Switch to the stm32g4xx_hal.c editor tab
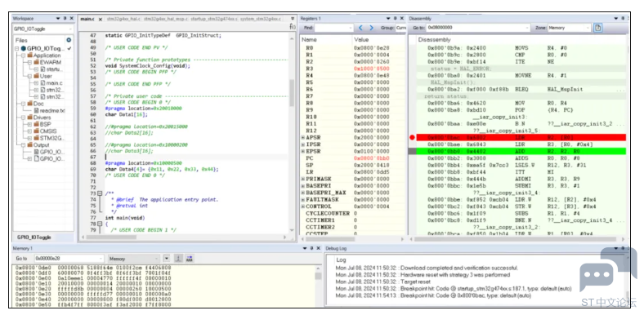This screenshot has width=644, height=315. point(123,19)
